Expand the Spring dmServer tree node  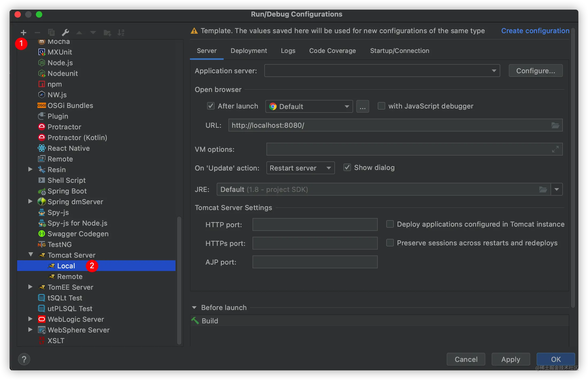point(30,201)
